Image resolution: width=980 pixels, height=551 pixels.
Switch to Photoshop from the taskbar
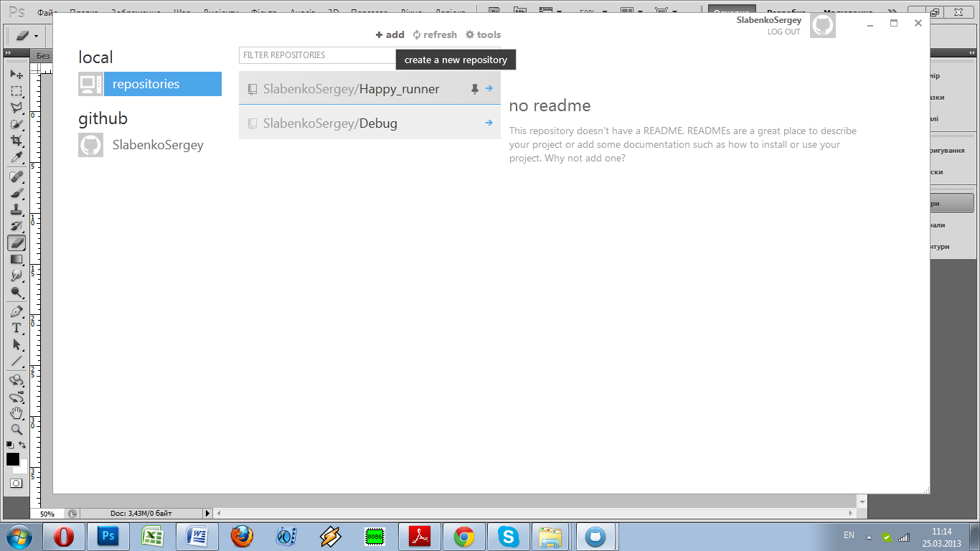pyautogui.click(x=108, y=536)
